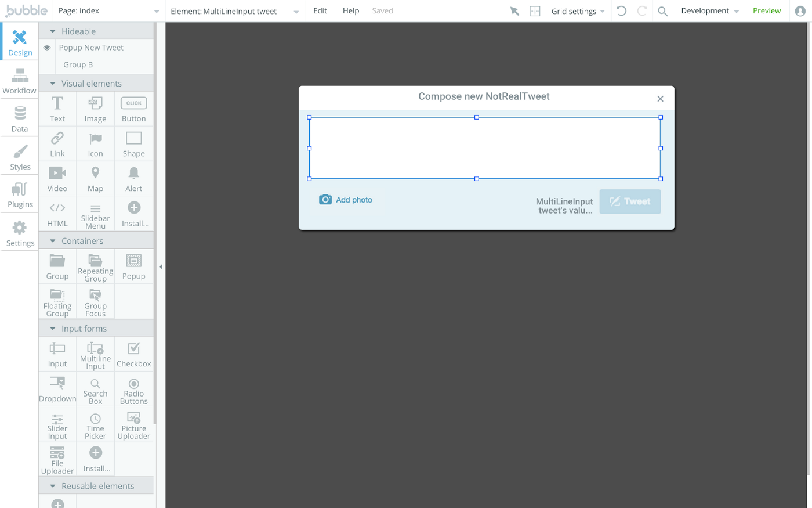The image size is (812, 508).
Task: Pick the Radio Buttons input element
Action: (x=133, y=388)
